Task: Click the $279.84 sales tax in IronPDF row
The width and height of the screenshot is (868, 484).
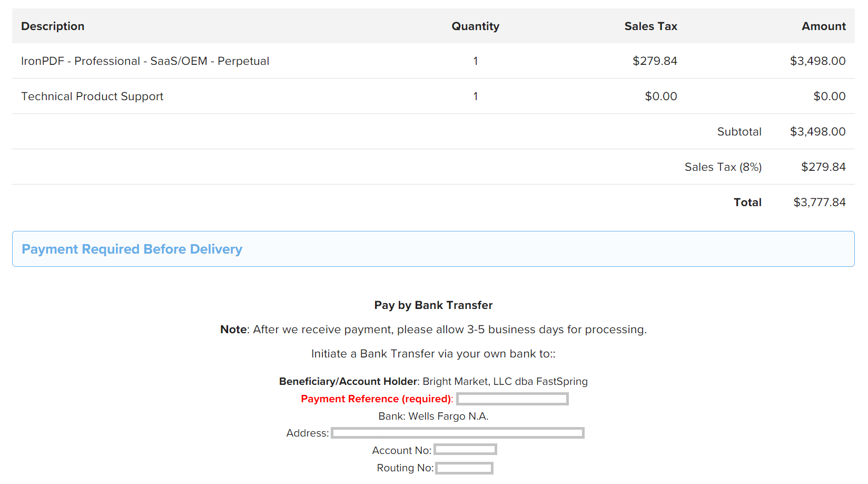Action: coord(655,61)
